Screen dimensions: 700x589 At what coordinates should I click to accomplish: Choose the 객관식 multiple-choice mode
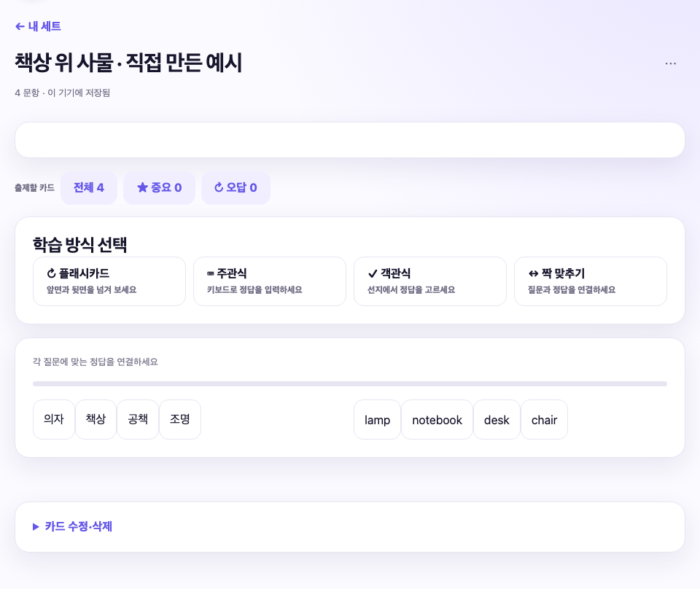click(430, 281)
